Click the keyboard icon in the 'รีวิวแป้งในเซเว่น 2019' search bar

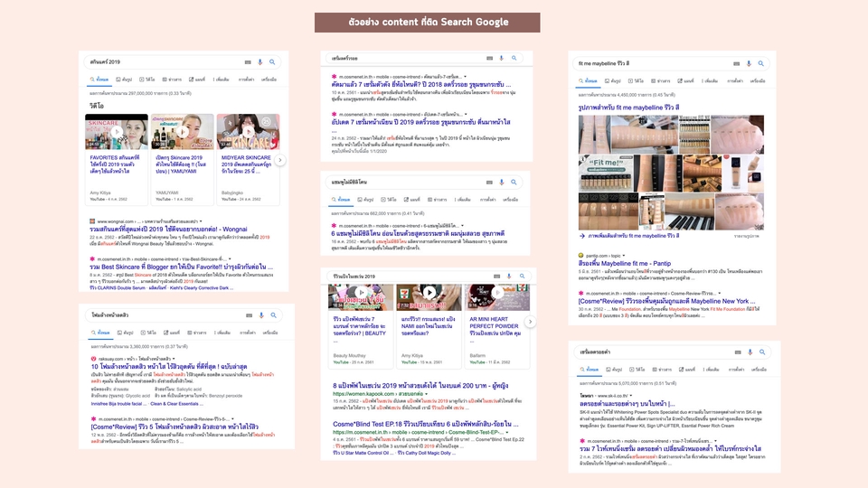click(x=497, y=277)
